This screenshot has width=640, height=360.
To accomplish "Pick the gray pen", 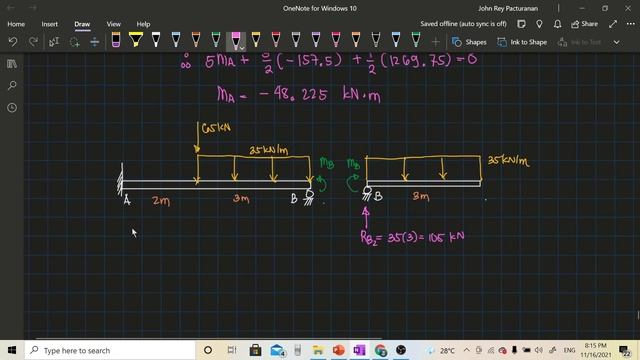I will click(296, 40).
